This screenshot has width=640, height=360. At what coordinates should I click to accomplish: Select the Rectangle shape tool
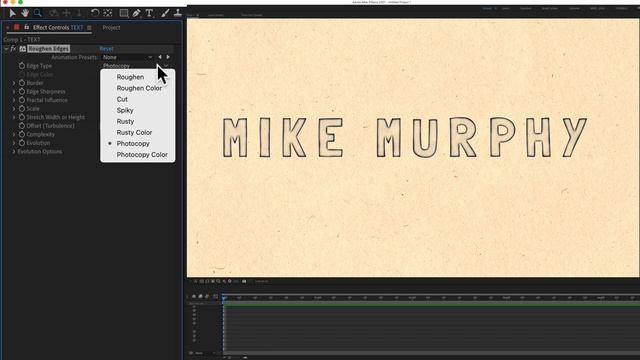(123, 13)
